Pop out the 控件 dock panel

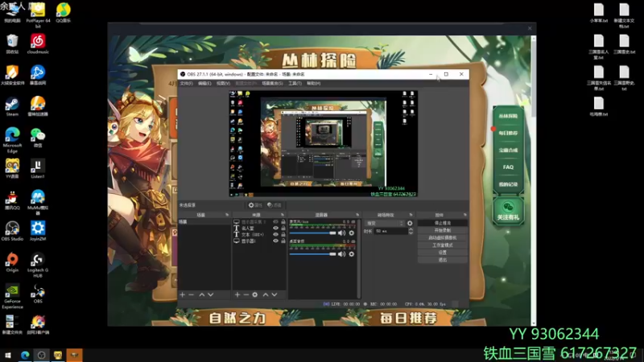[x=465, y=215]
